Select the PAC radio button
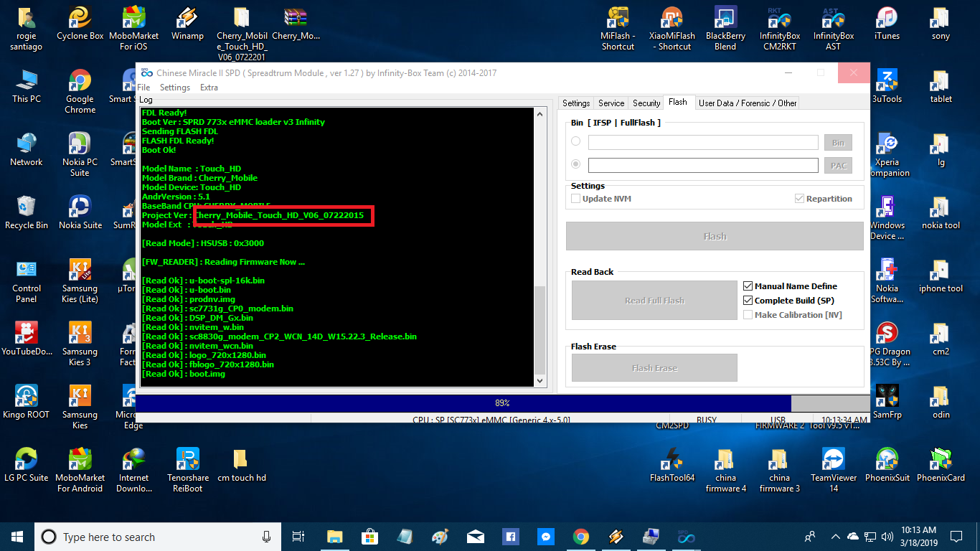Viewport: 980px width, 551px height. coord(575,164)
